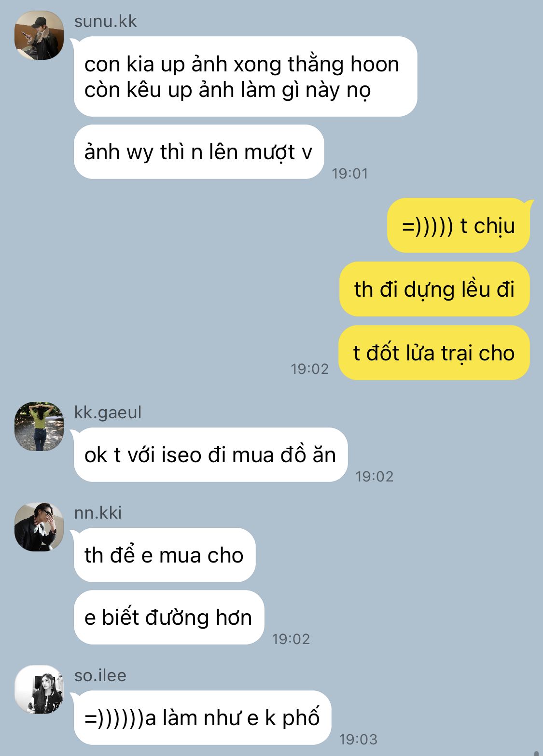
Task: Tap the sunu.kk username label
Action: point(106,21)
